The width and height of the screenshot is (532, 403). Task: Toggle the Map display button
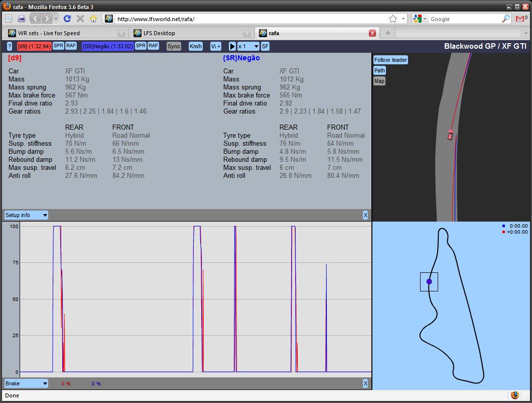tap(379, 81)
